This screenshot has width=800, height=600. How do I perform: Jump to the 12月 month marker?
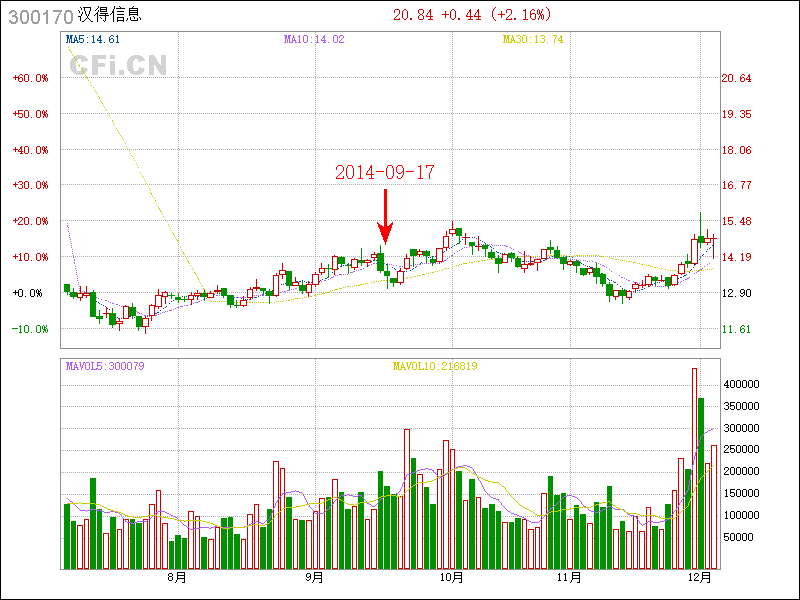(701, 577)
